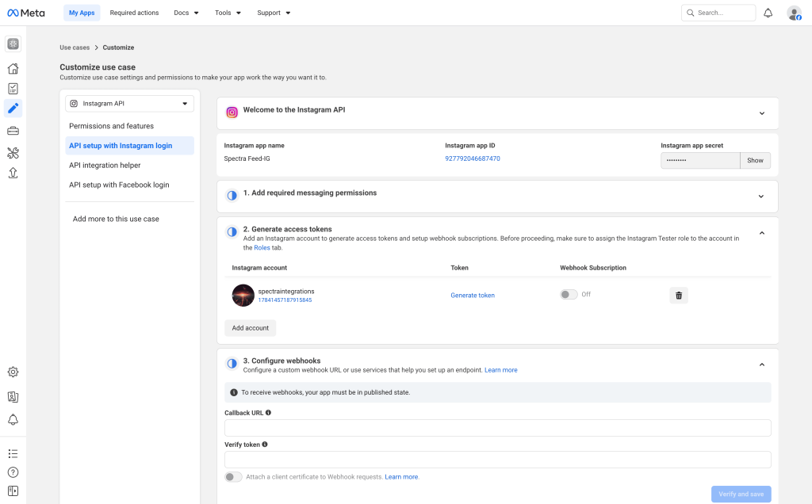Open the publish upload icon in sidebar

(13, 173)
